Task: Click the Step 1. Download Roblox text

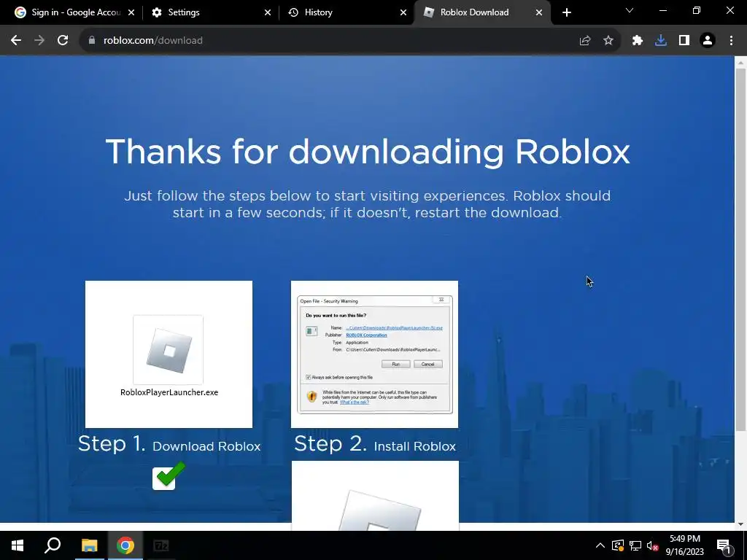Action: pos(169,444)
